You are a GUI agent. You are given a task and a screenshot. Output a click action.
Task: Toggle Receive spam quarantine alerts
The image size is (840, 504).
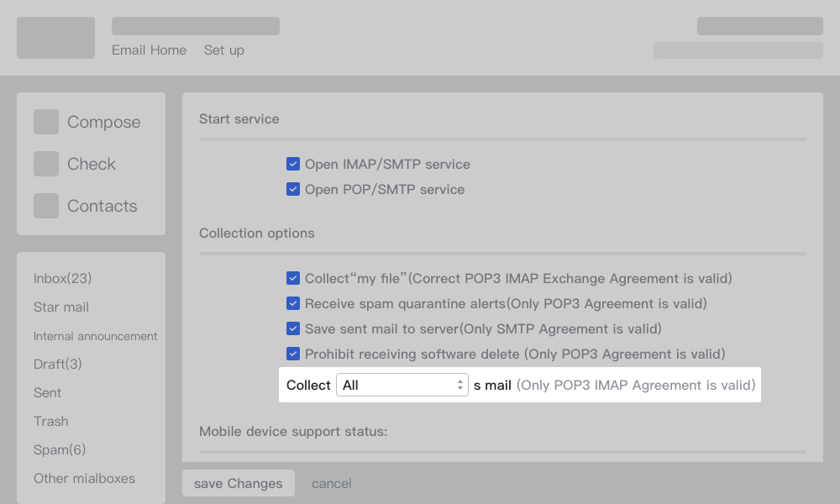click(x=293, y=304)
